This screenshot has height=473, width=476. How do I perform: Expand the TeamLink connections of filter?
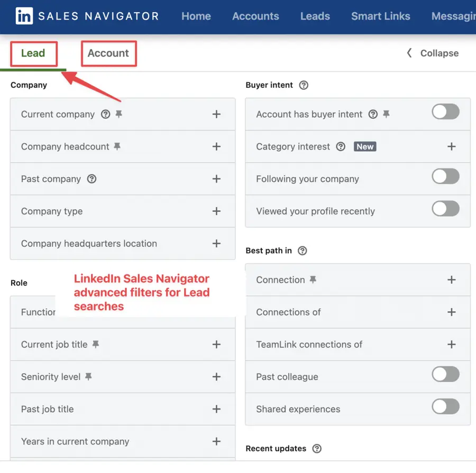(x=452, y=344)
